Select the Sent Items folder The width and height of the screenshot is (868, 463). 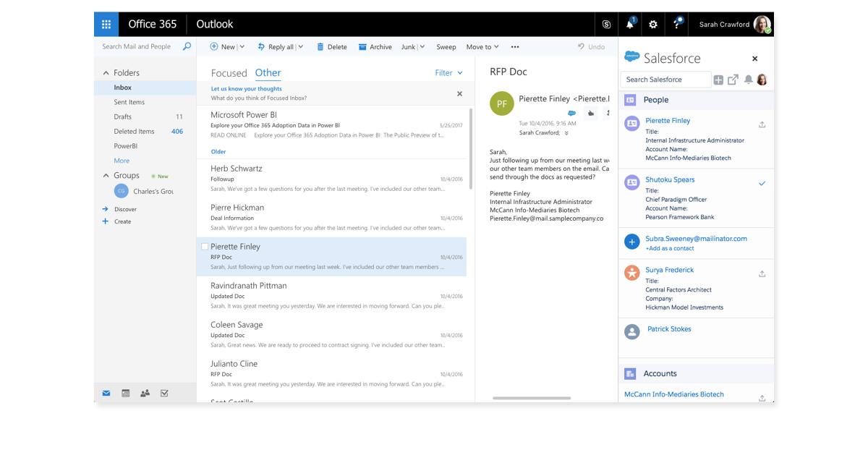[x=129, y=102]
